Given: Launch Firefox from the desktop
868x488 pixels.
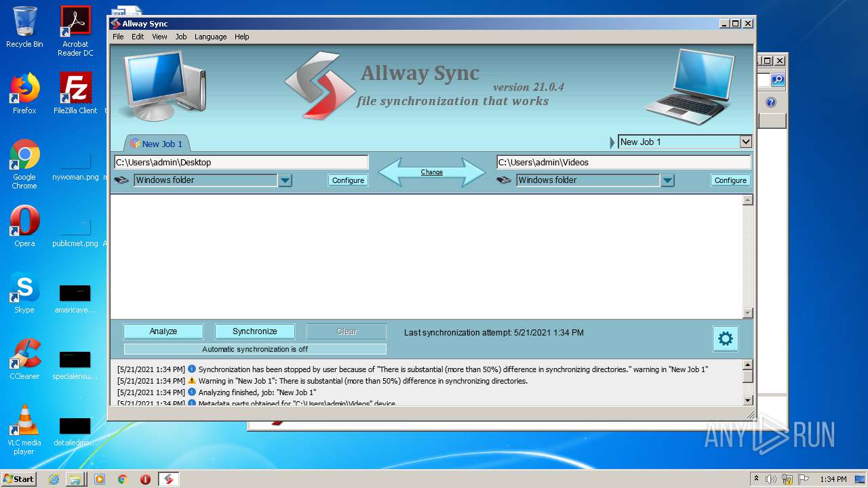Looking at the screenshot, I should [24, 94].
